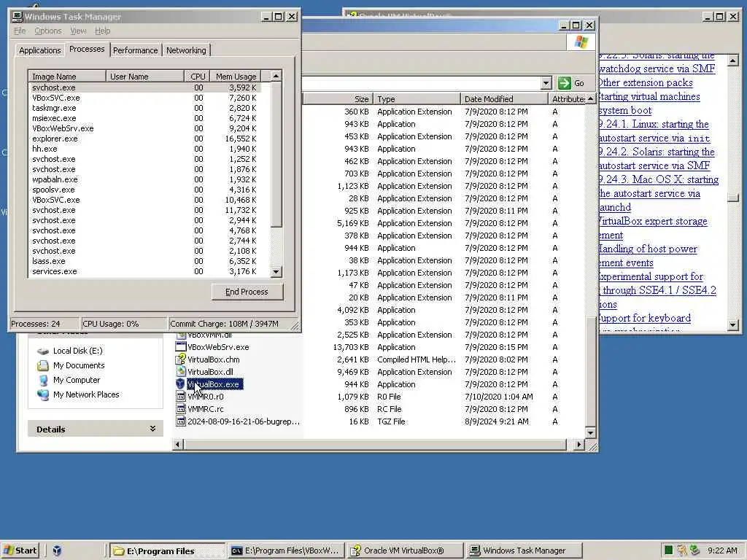The image size is (747, 560).
Task: Open My Network Places link
Action: click(x=86, y=394)
